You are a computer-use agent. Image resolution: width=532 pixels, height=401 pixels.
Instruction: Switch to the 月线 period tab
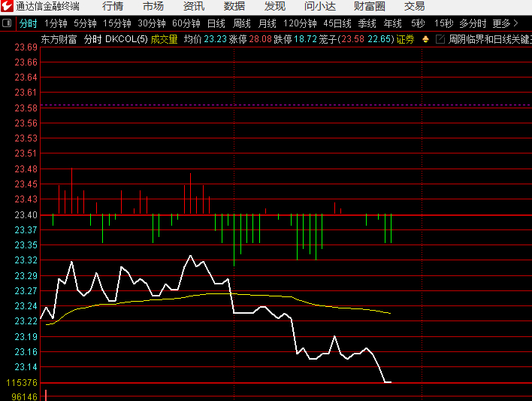point(267,23)
